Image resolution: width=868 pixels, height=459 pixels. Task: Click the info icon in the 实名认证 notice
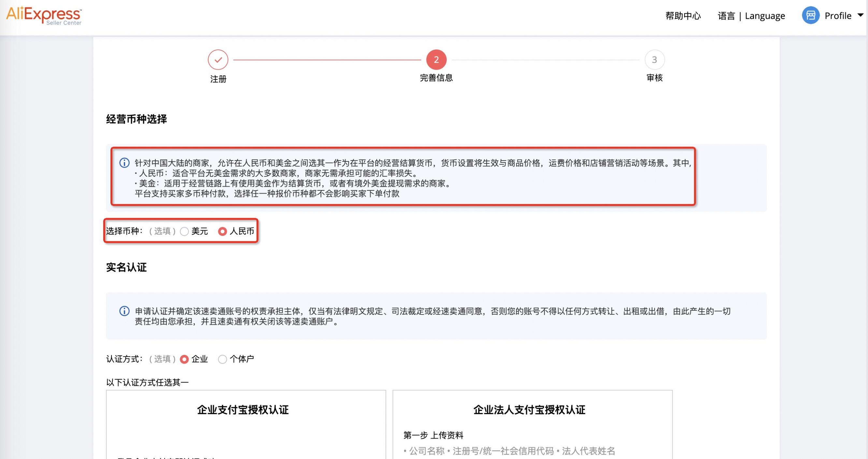125,312
